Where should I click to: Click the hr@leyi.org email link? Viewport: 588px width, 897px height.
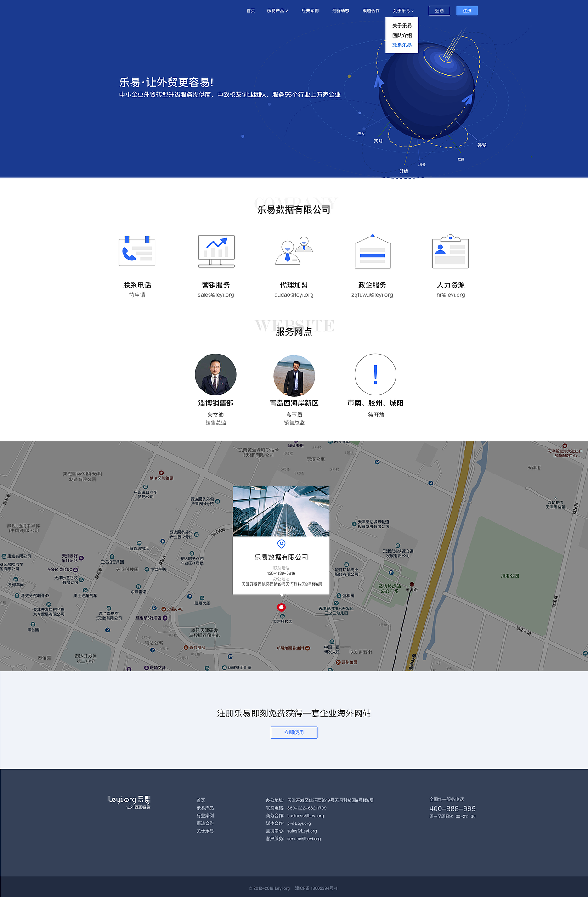(451, 295)
